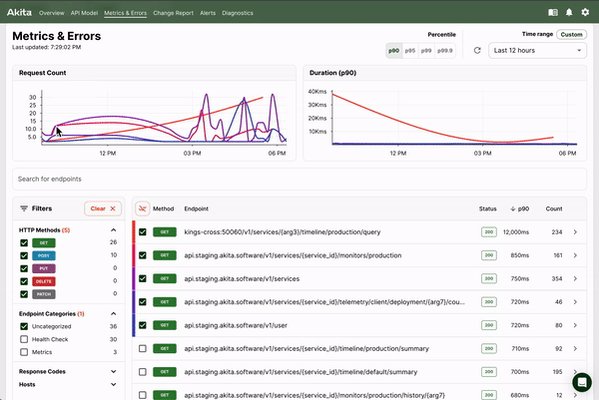599x400 pixels.
Task: Click the filters funnel icon
Action: (x=24, y=209)
